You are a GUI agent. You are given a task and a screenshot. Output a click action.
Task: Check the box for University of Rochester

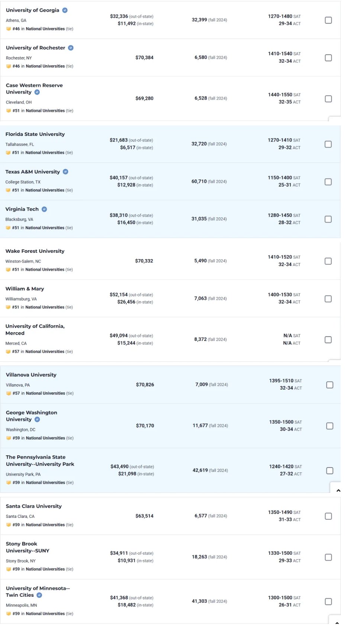pos(328,58)
